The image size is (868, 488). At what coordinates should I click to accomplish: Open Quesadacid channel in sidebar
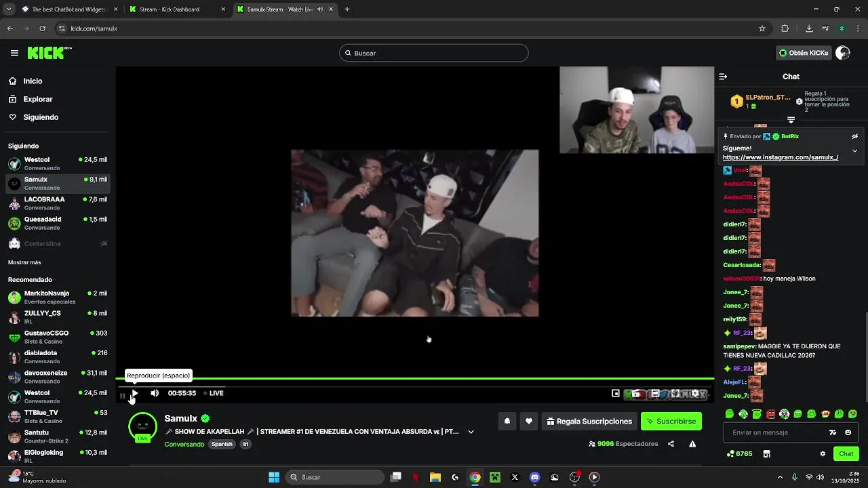[58, 223]
